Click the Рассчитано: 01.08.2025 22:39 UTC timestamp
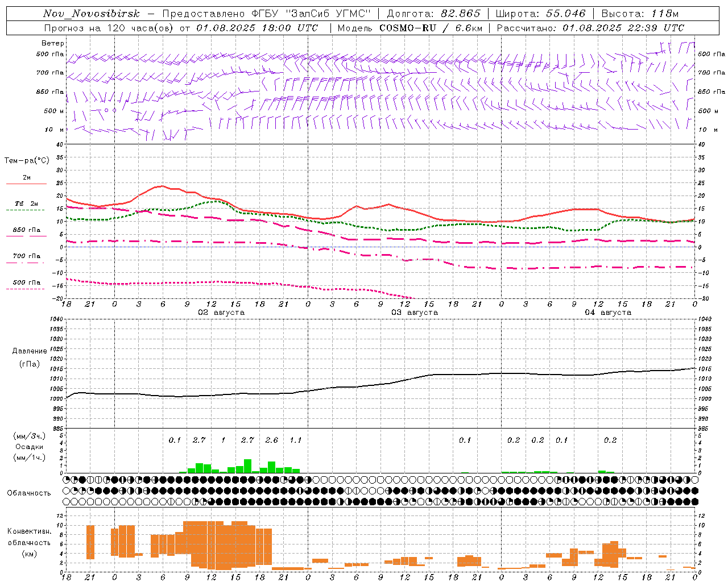Viewport: 728px width, 582px height. tap(590, 28)
